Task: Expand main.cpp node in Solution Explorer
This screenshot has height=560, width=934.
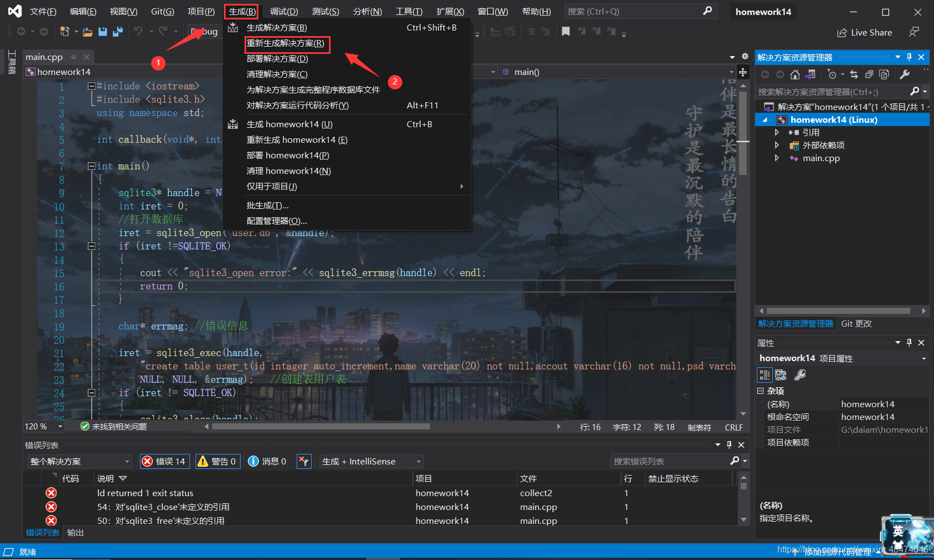Action: (777, 158)
